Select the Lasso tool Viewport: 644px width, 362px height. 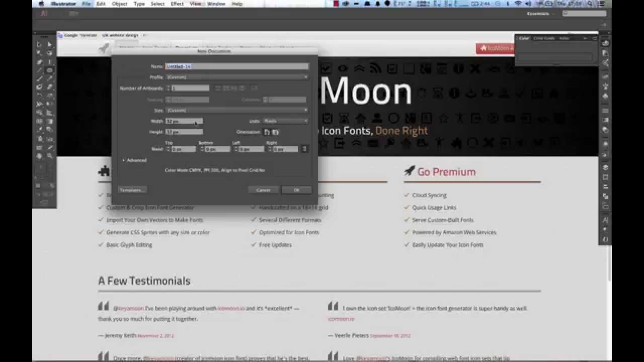[x=50, y=53]
